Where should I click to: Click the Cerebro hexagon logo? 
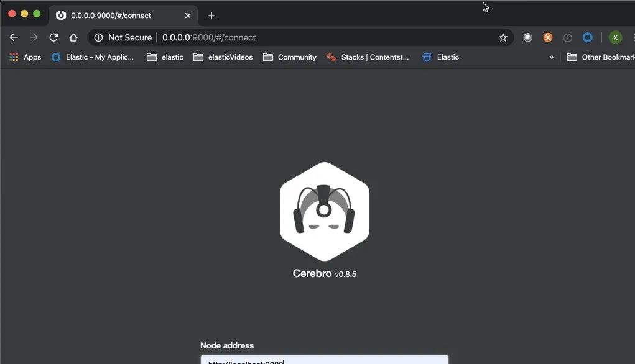pos(324,211)
